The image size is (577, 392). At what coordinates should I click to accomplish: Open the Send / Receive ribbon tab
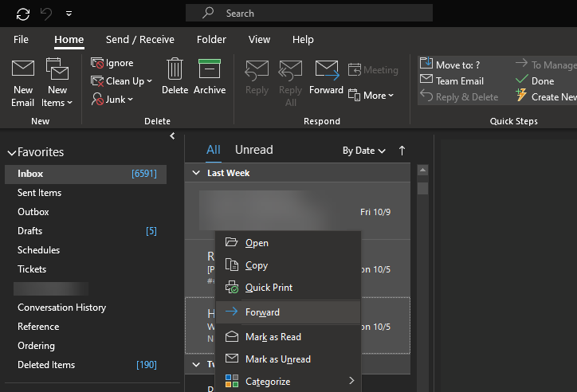point(139,39)
